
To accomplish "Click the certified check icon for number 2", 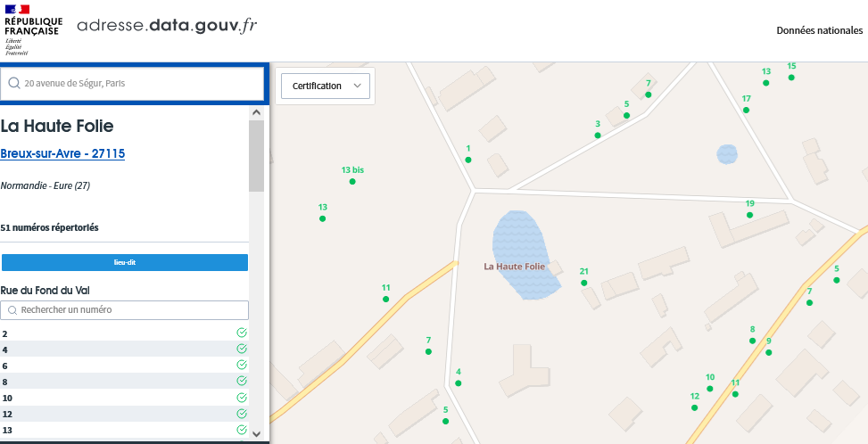I will tap(242, 333).
